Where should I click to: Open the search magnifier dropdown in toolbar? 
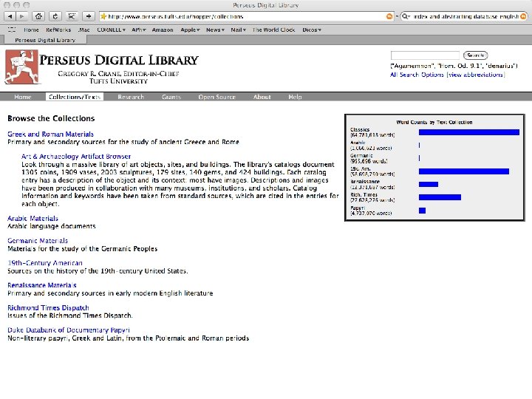(406, 16)
